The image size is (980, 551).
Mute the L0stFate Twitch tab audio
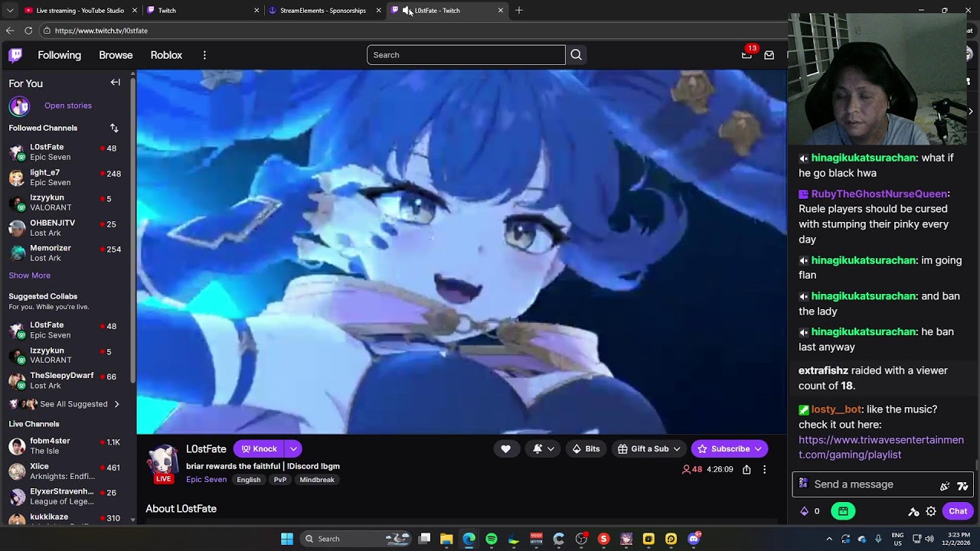407,11
